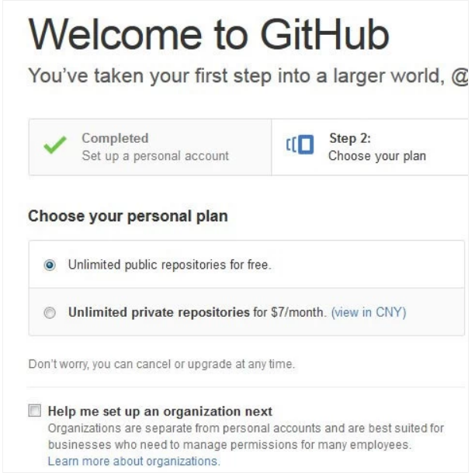Select the Unlimited private repositories radio button

pos(50,313)
